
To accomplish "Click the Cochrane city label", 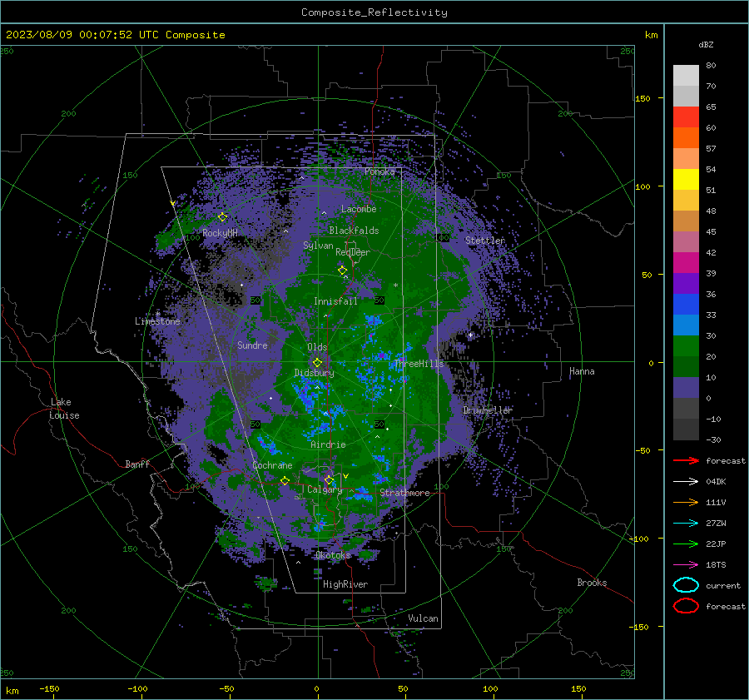I will (272, 465).
